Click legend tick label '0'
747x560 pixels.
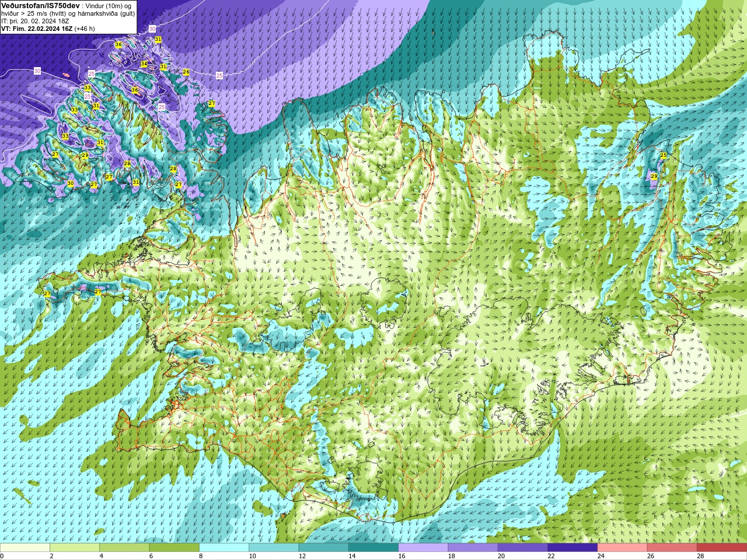tap(2, 556)
